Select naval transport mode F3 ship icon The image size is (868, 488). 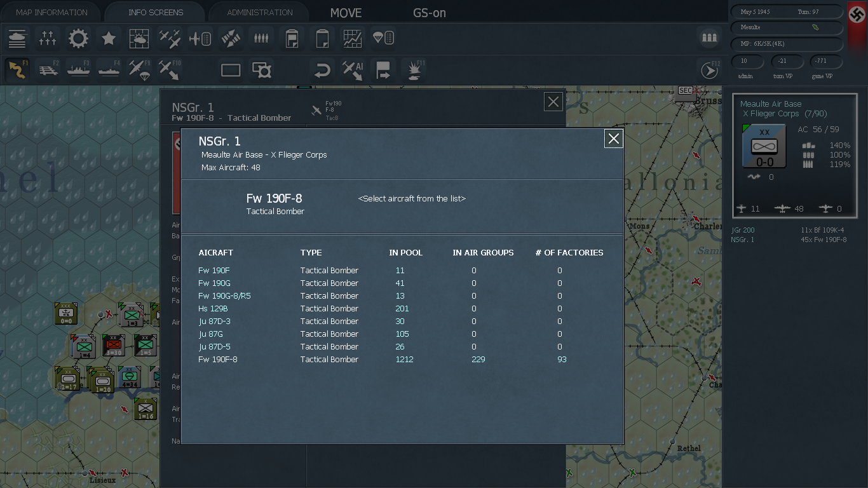[78, 69]
